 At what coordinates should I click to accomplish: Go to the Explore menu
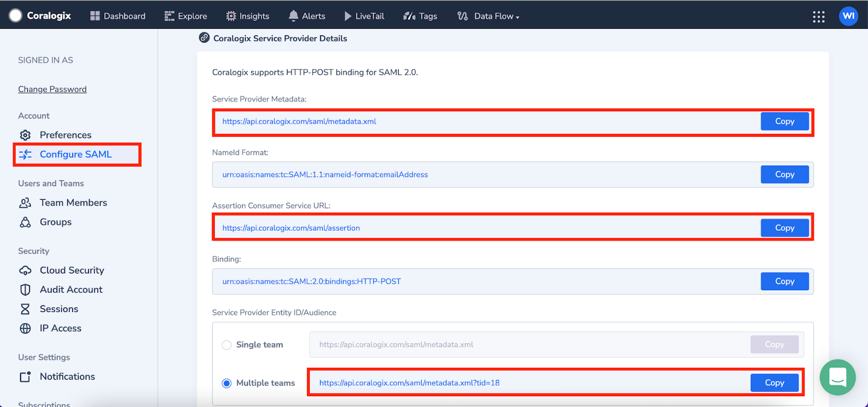pos(186,16)
